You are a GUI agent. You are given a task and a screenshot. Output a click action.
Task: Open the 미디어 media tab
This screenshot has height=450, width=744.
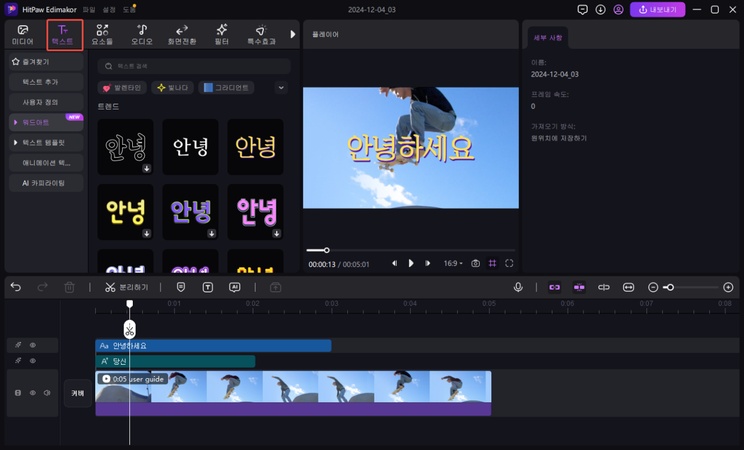[23, 35]
